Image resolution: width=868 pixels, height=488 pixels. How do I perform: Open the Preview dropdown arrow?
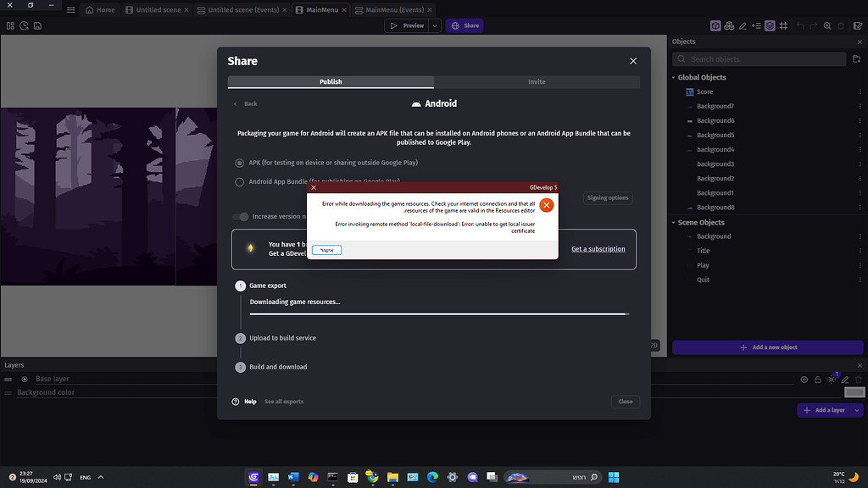[434, 25]
